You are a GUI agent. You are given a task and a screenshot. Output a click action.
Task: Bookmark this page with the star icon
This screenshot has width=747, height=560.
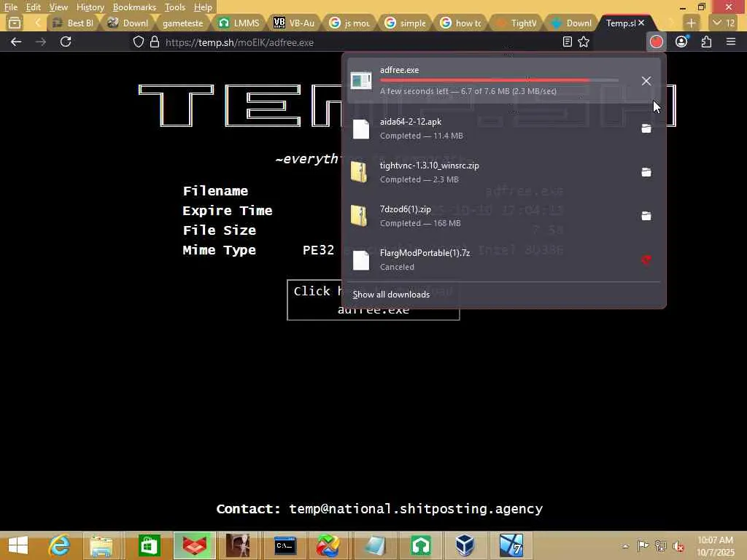tap(584, 42)
